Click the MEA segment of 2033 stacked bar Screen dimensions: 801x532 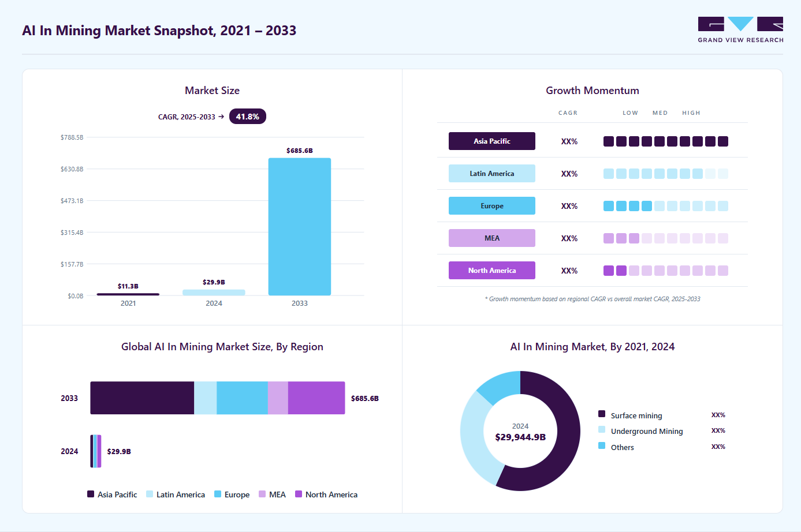[x=278, y=398]
